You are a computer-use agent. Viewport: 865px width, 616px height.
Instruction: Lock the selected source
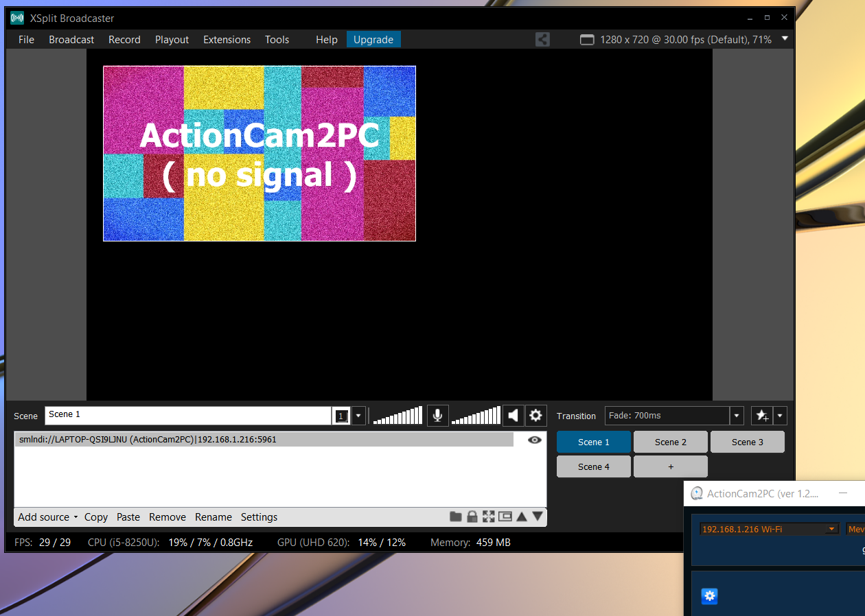(472, 517)
